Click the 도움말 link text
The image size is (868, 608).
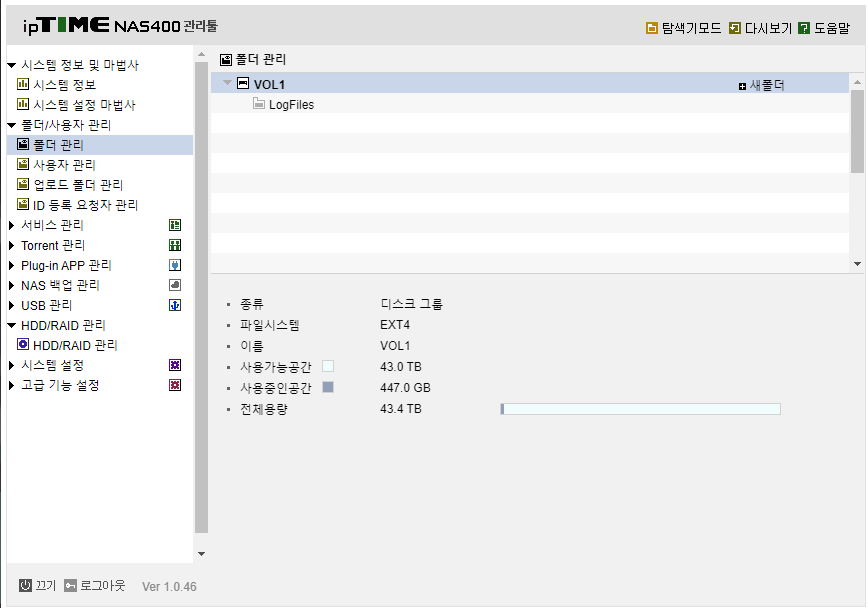[x=831, y=28]
